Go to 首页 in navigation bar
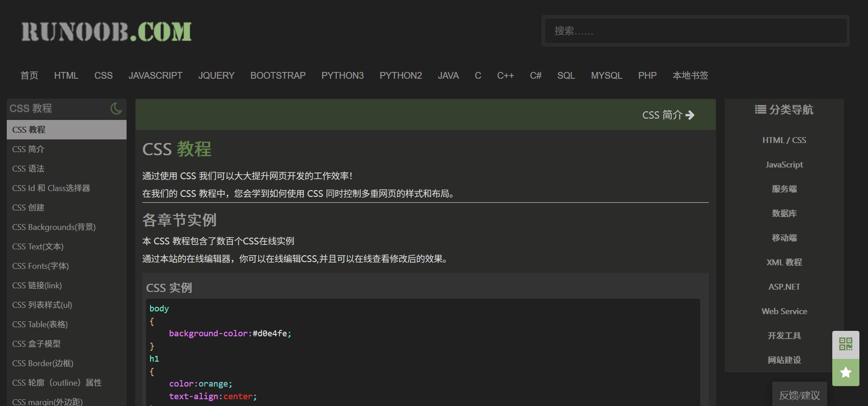The height and width of the screenshot is (406, 868). [x=29, y=76]
